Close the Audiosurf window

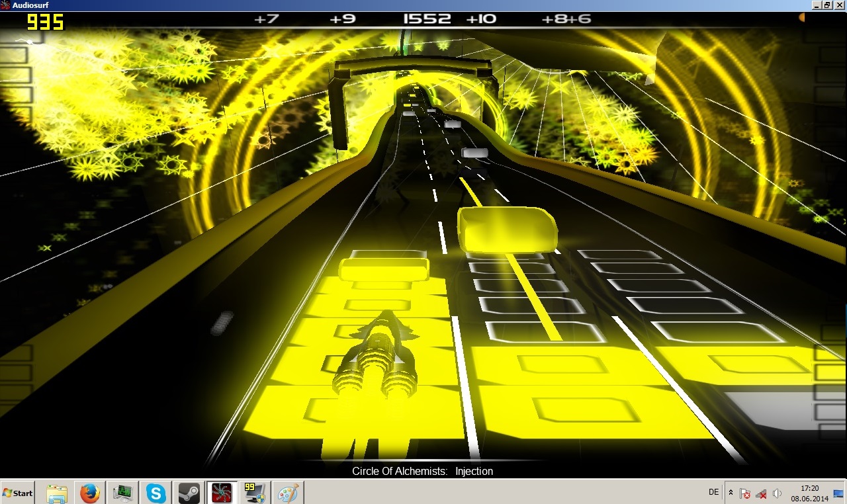840,5
